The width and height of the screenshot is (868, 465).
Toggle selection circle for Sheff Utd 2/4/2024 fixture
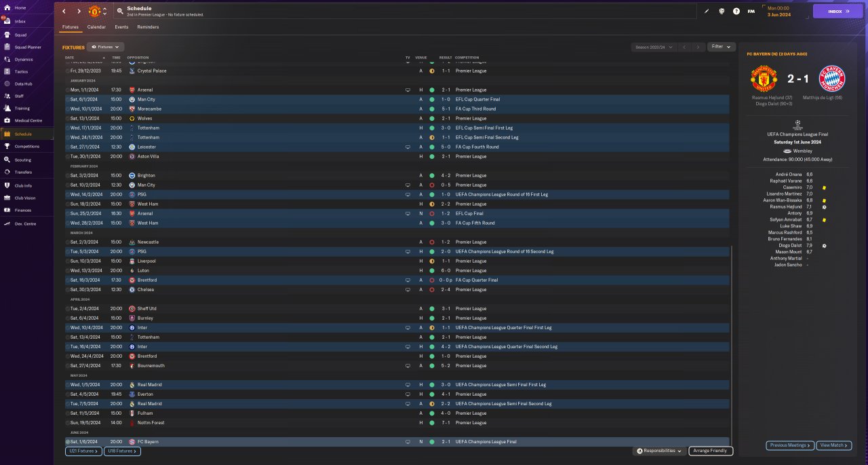pos(68,308)
